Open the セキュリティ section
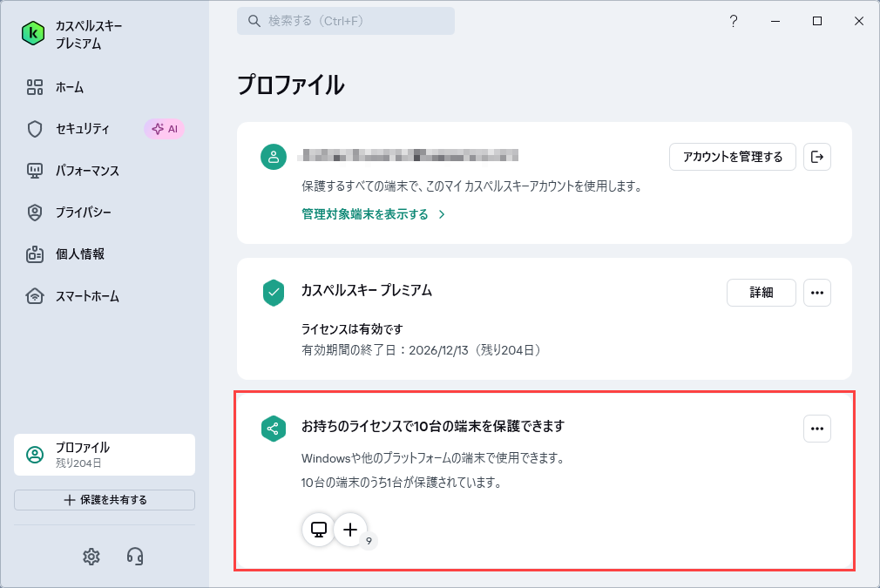This screenshot has width=880, height=588. pos(82,129)
